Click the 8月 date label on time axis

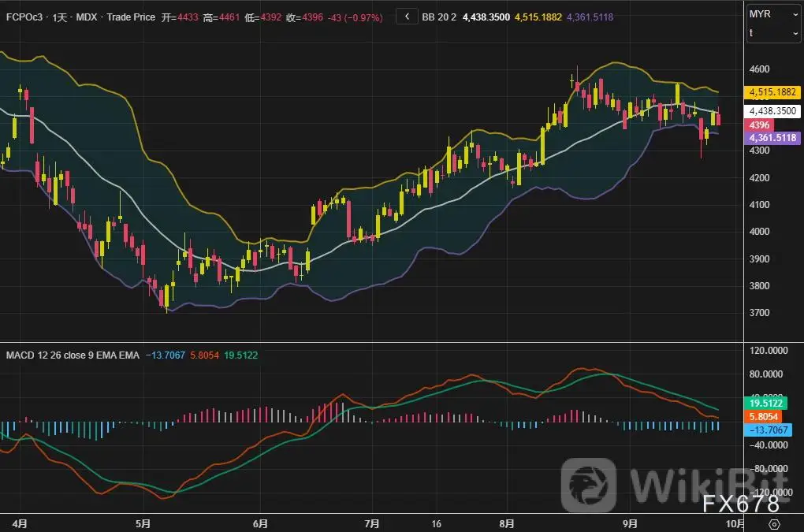[506, 524]
